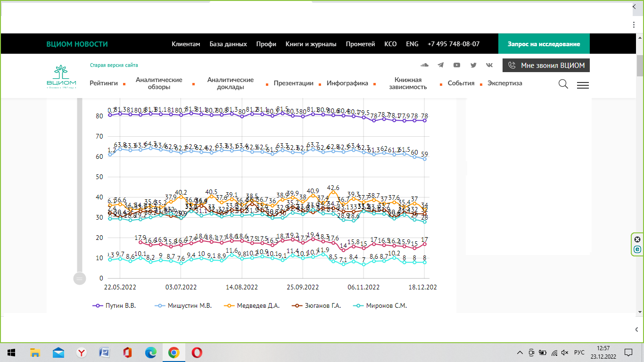
Task: Click the Запрос на исследование button
Action: (x=544, y=44)
